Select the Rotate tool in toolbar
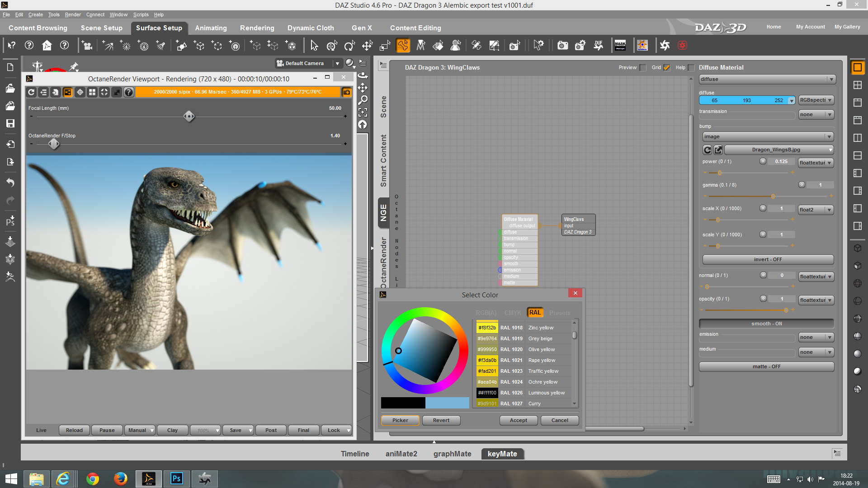 click(x=349, y=45)
